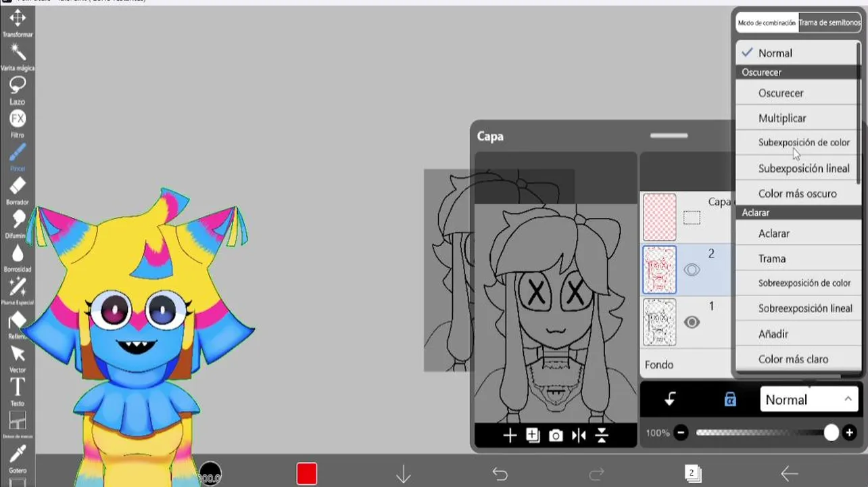Open the Normal blend mode dropdown below layers
The width and height of the screenshot is (868, 487).
809,400
